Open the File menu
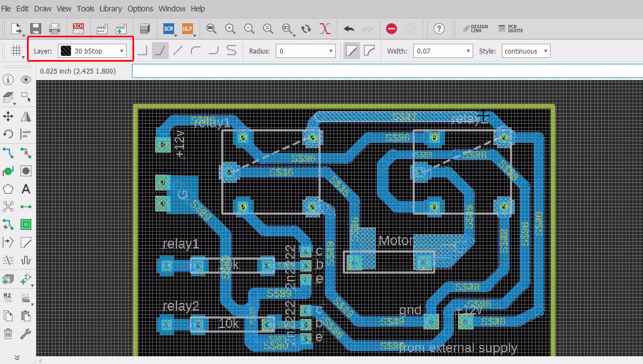Viewport: 643px width, 364px height. pyautogui.click(x=6, y=9)
